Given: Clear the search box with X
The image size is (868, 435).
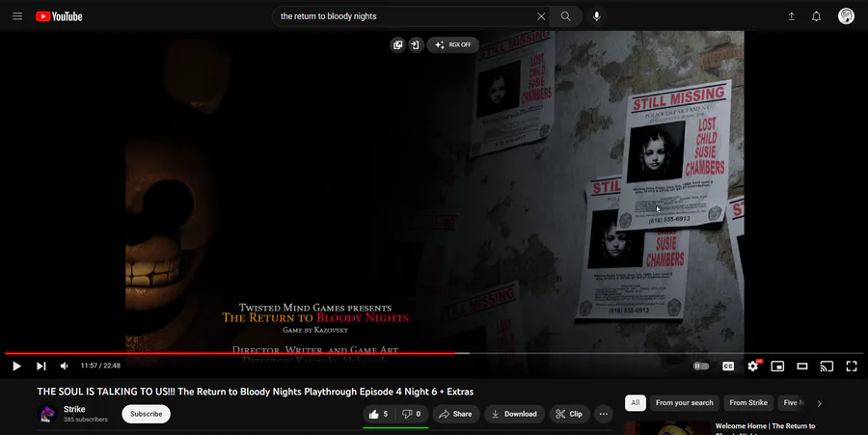Looking at the screenshot, I should pos(541,16).
